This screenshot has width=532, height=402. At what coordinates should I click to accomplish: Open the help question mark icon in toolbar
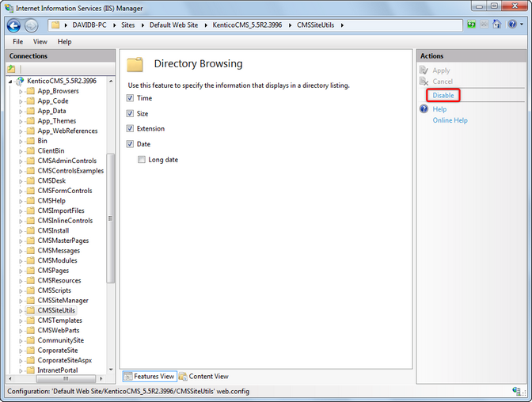coord(512,25)
